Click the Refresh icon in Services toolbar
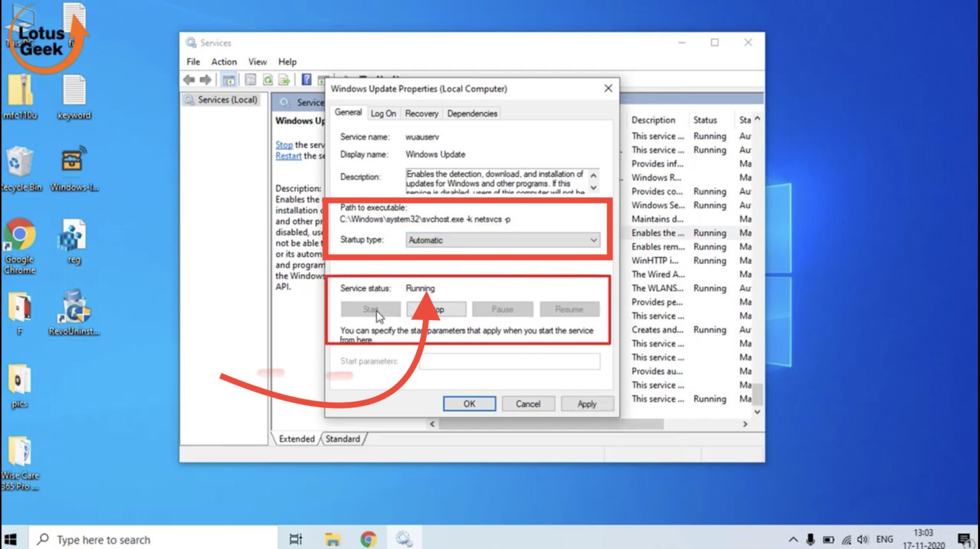Viewport: 980px width, 549px height. click(x=268, y=80)
